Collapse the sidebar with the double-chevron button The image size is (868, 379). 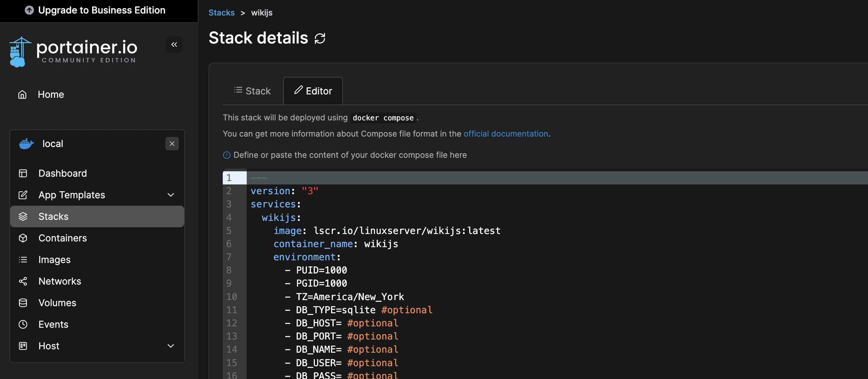point(174,45)
